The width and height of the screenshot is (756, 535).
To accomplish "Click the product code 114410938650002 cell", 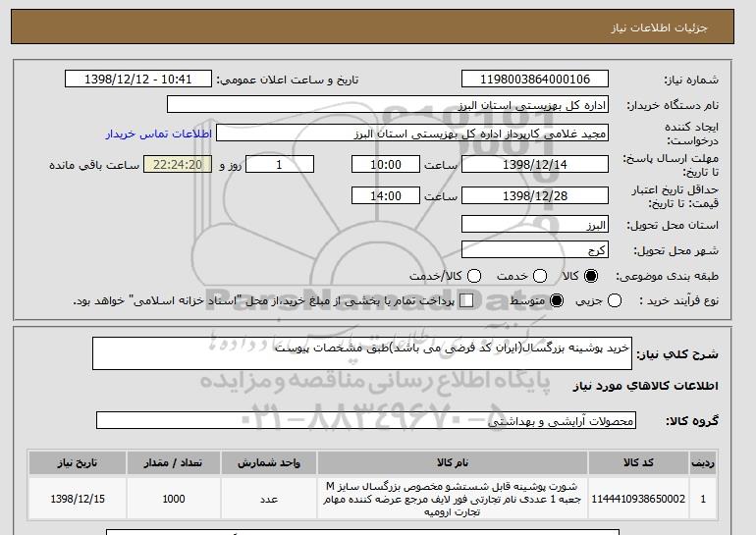I will (x=638, y=499).
